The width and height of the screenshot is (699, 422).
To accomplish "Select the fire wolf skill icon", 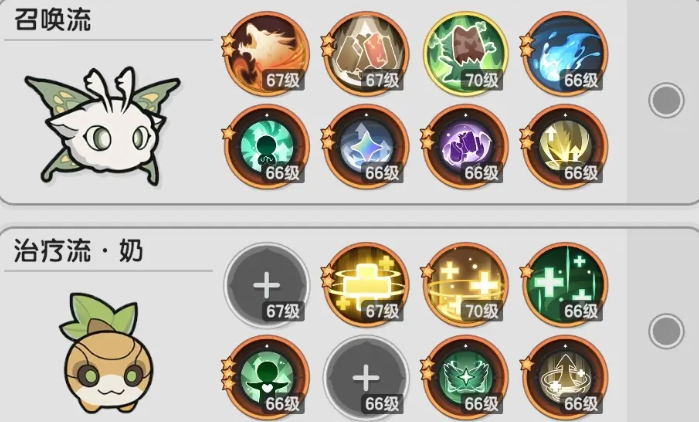I will pyautogui.click(x=267, y=54).
